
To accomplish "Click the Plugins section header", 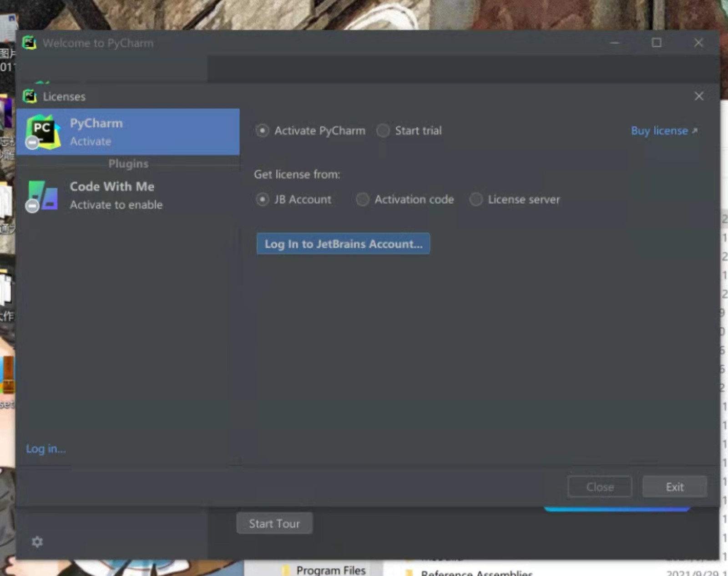I will click(x=128, y=164).
